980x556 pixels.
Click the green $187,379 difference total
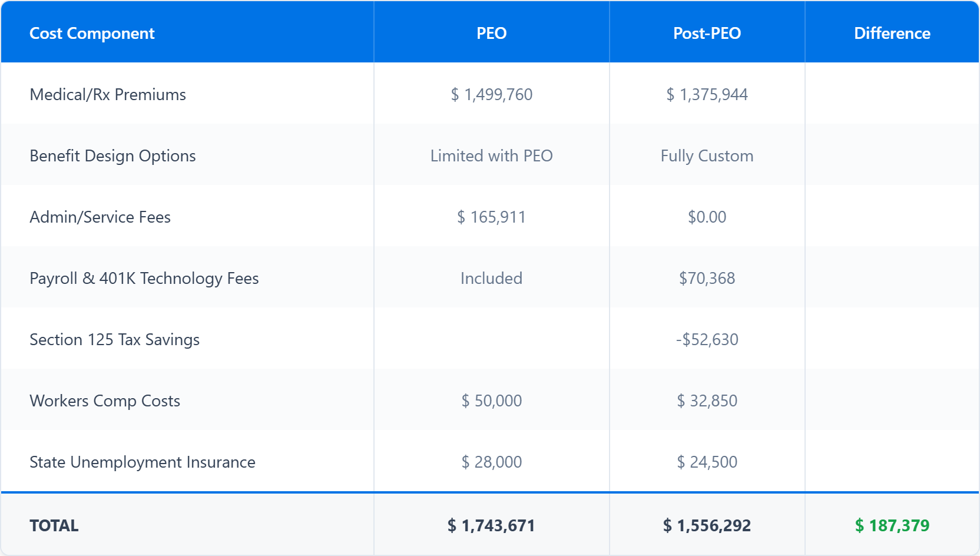[892, 525]
